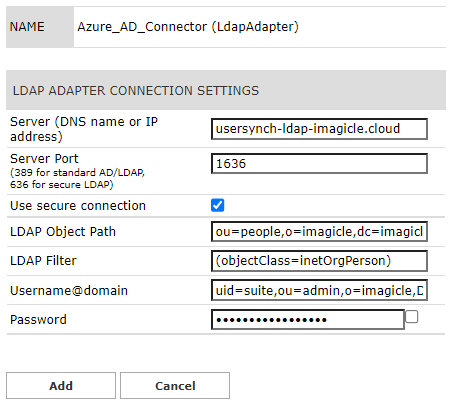This screenshot has width=451, height=404.
Task: Click the Server (DNS name or IP address) label
Action: click(x=84, y=129)
